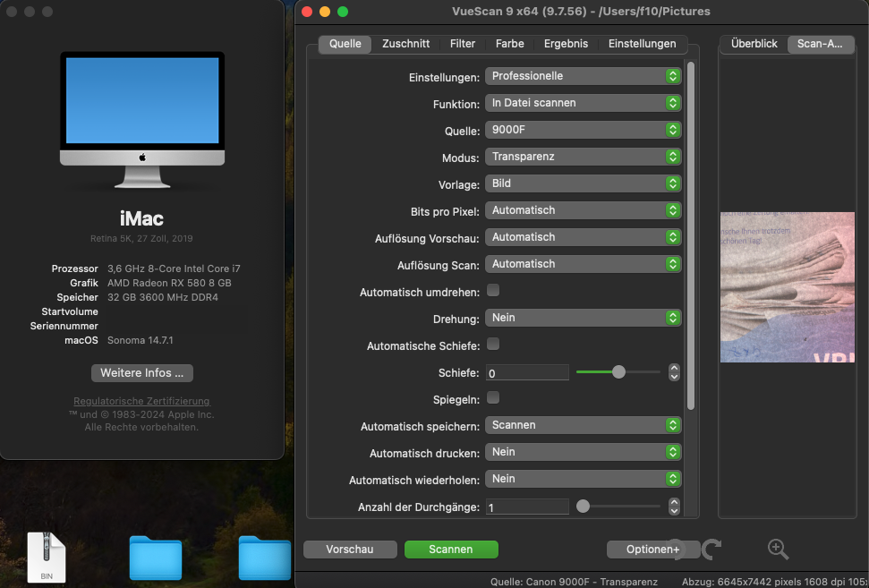This screenshot has width=869, height=588.
Task: Click the green zoom button of the VueScan window
Action: (343, 12)
